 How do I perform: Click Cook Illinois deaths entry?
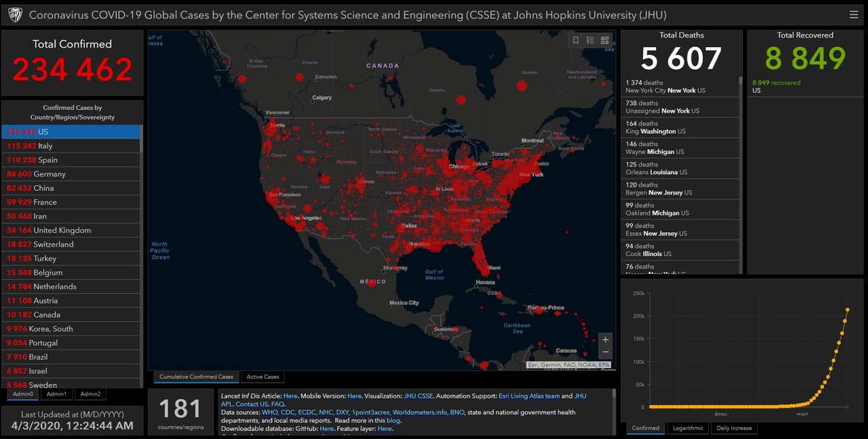[680, 250]
